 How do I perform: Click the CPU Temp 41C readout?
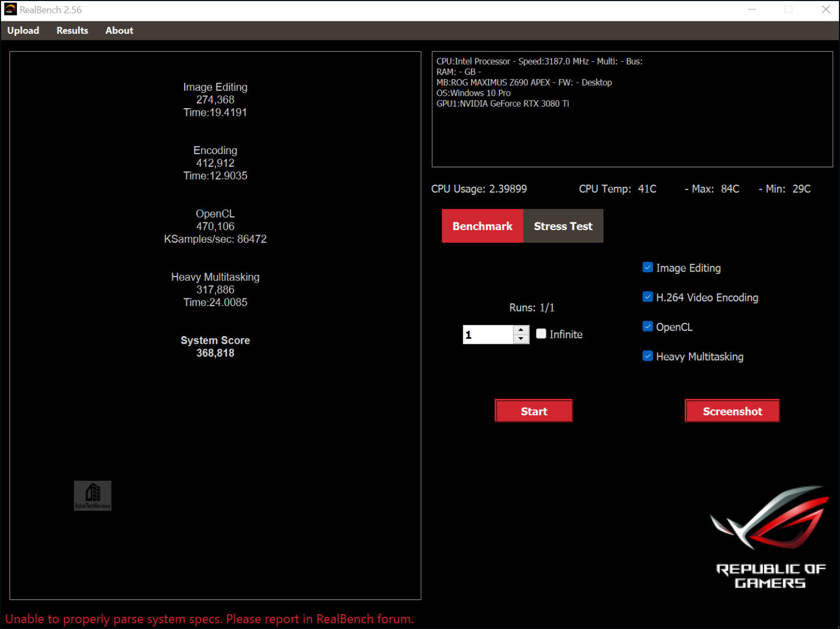(618, 189)
